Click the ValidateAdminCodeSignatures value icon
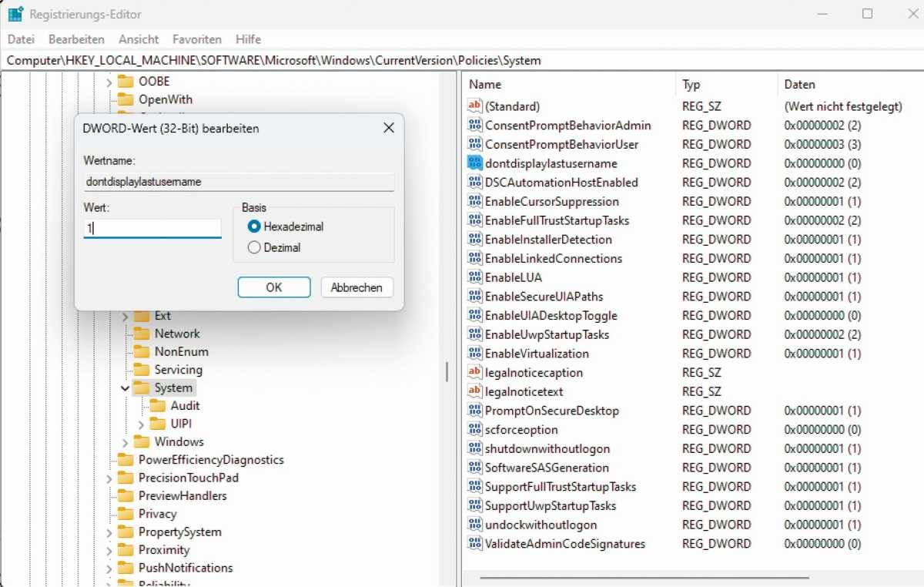 (474, 543)
